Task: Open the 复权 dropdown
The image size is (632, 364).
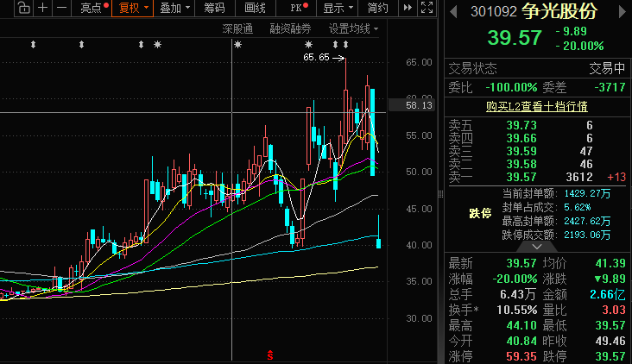Action: click(x=133, y=8)
